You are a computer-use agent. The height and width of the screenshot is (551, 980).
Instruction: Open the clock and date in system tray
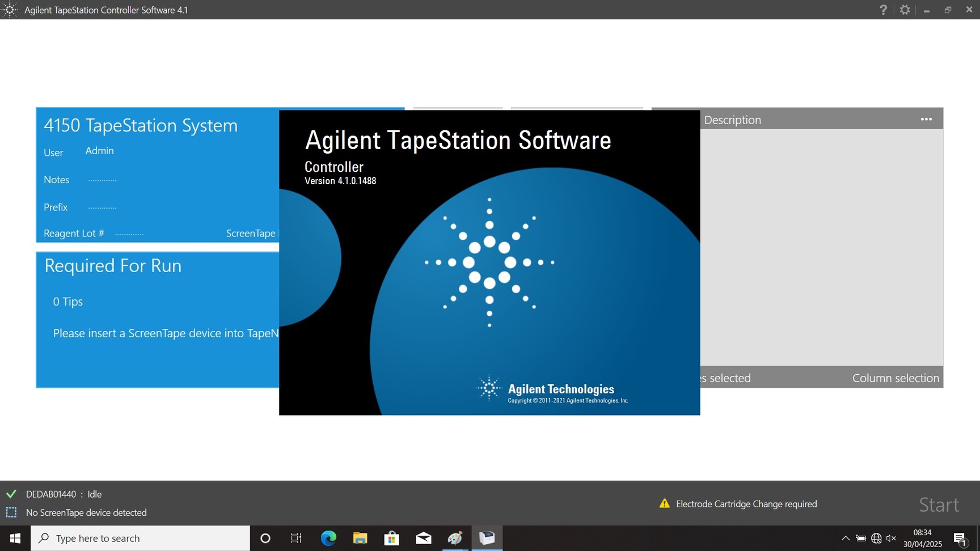tap(922, 538)
